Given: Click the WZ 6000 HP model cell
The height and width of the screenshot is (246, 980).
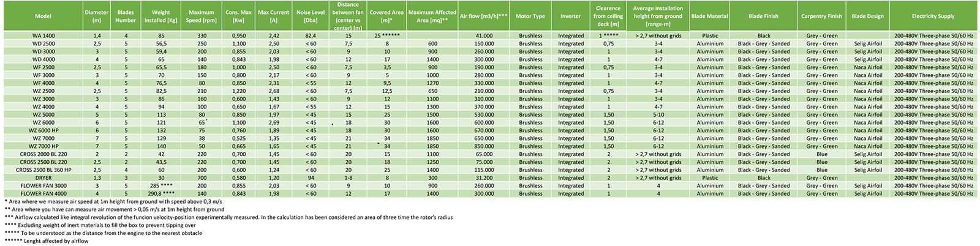Looking at the screenshot, I should [43, 130].
